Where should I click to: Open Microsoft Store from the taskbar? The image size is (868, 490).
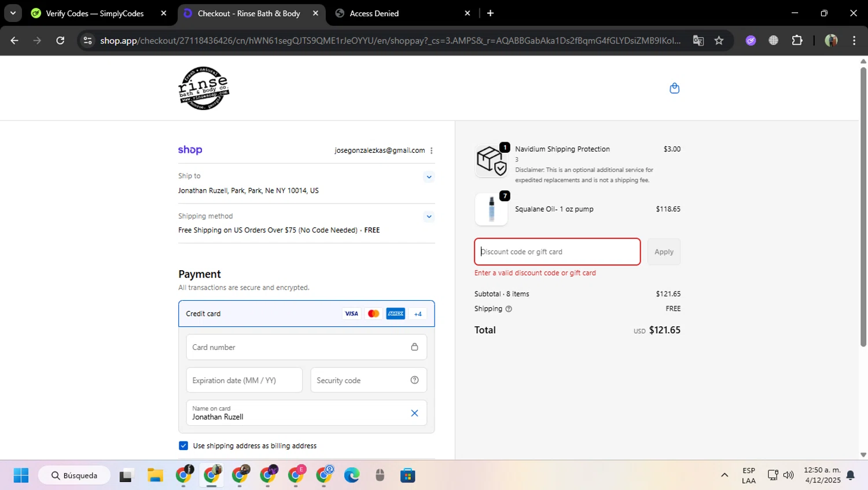[x=408, y=476]
